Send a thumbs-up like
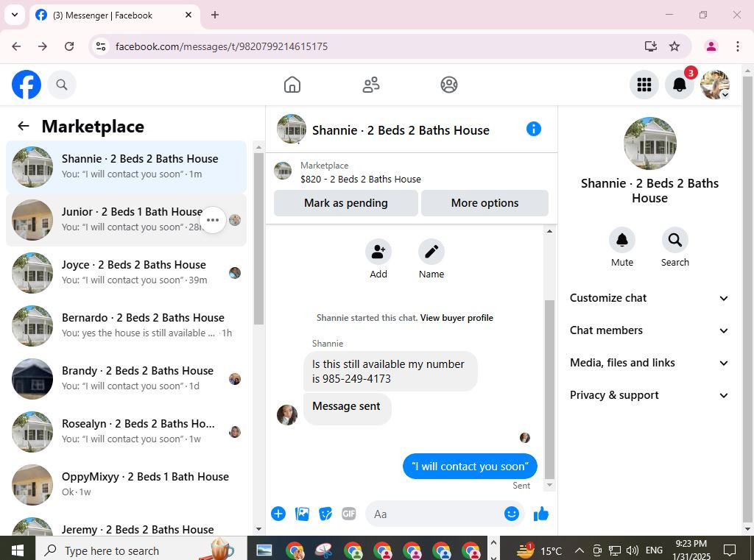The image size is (754, 560). (541, 514)
